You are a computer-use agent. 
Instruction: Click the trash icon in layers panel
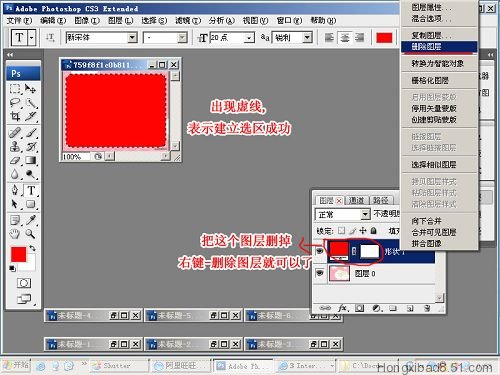tap(427, 308)
